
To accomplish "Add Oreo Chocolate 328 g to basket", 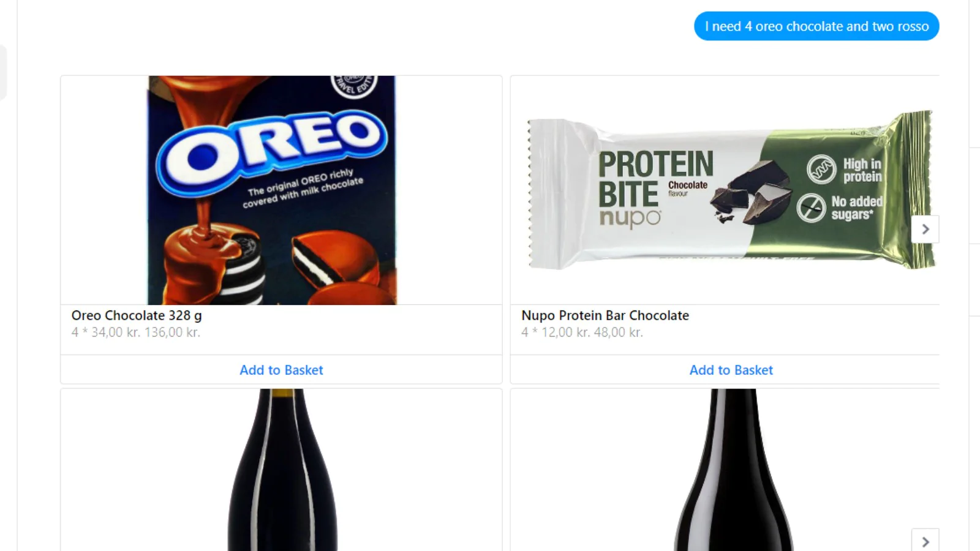I will pos(281,370).
